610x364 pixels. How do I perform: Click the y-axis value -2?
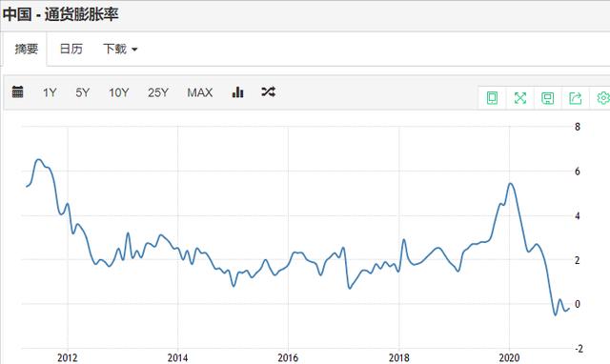[x=579, y=348]
